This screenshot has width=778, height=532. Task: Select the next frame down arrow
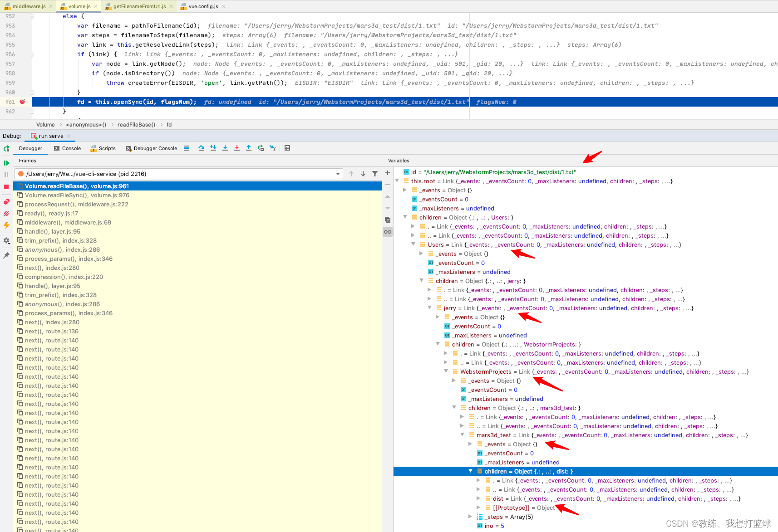pos(363,174)
